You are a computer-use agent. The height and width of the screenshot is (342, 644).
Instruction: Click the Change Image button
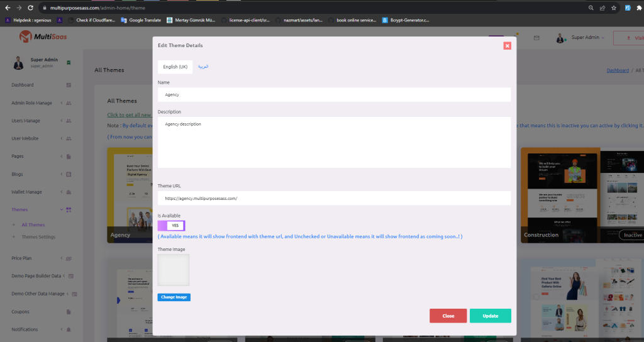point(174,297)
